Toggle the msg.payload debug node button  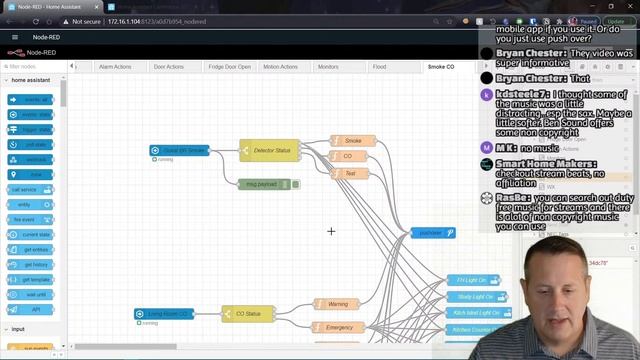(296, 184)
